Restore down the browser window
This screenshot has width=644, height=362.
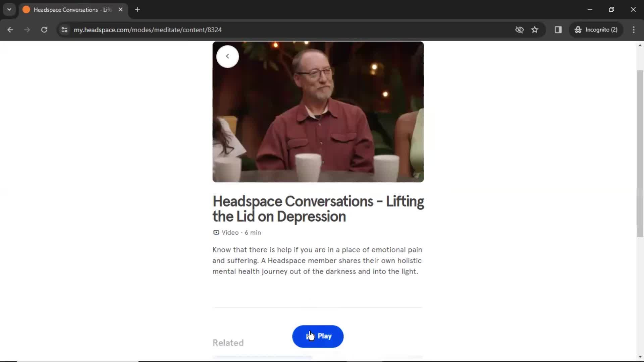[x=611, y=10]
